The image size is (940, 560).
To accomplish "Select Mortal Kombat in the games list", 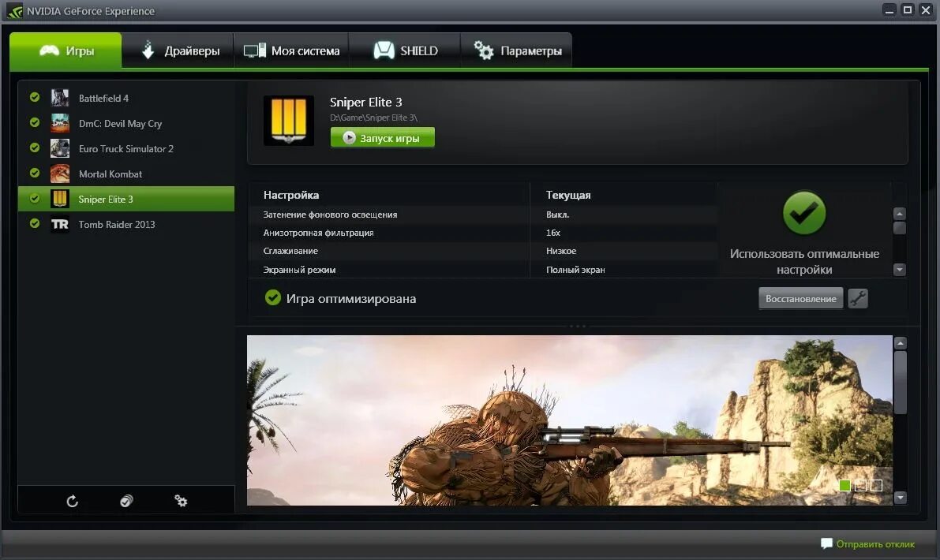I will pyautogui.click(x=126, y=174).
